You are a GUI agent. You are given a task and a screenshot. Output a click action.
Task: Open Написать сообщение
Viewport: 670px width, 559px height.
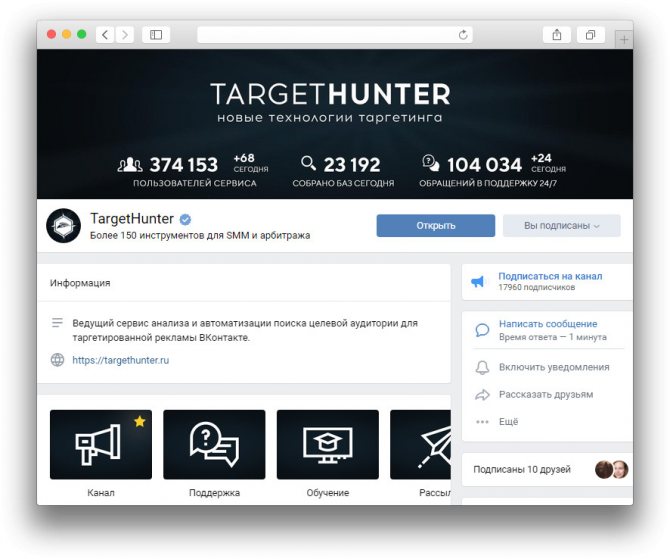(x=548, y=324)
